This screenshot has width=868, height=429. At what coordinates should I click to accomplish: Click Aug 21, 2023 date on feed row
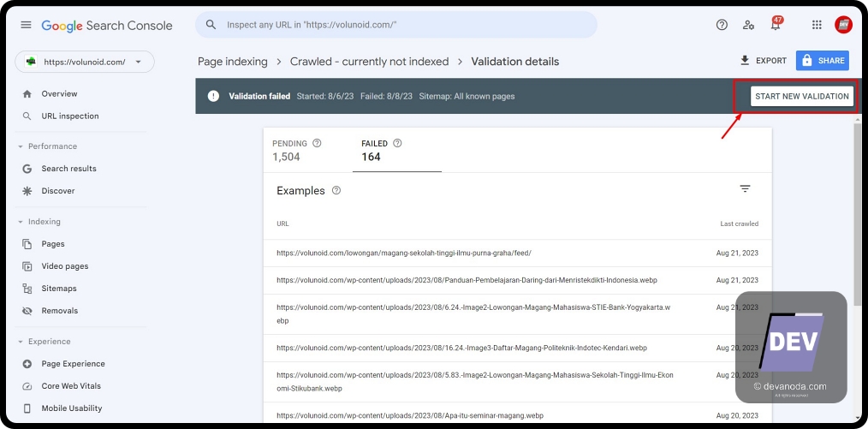coord(737,253)
